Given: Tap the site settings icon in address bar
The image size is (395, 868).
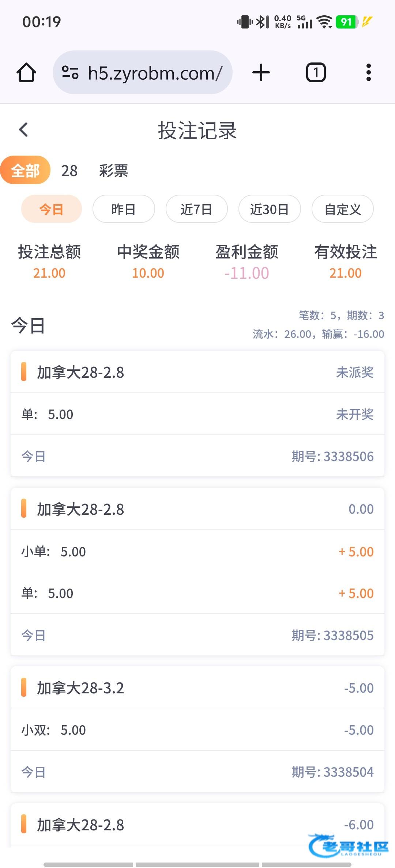Looking at the screenshot, I should point(70,72).
